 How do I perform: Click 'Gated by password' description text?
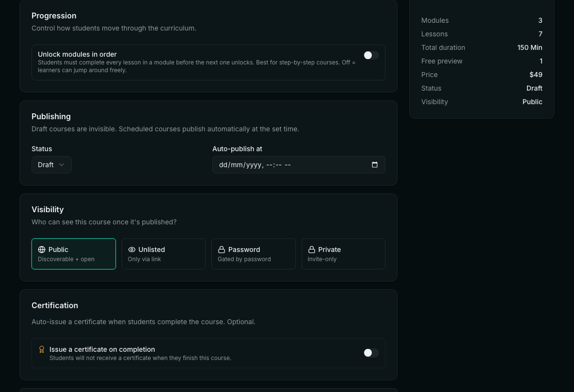click(244, 259)
